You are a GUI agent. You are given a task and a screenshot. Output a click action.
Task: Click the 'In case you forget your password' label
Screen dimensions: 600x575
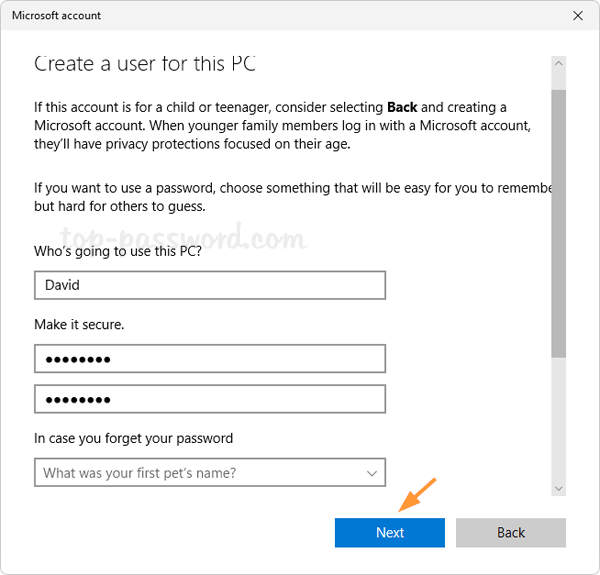133,438
